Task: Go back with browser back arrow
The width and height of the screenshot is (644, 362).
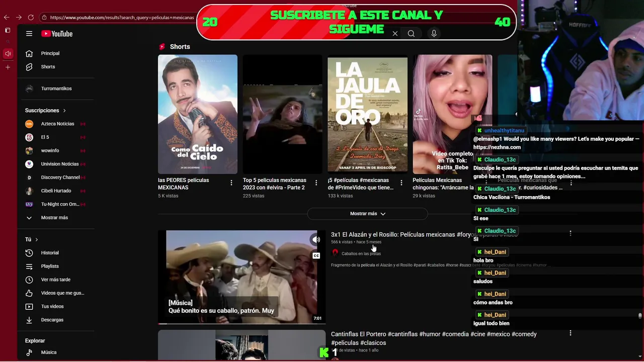Action: click(7, 17)
